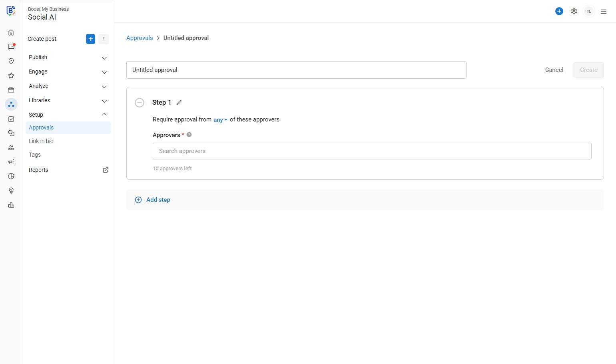Open the 'any' approval requirement dropdown

[x=220, y=120]
